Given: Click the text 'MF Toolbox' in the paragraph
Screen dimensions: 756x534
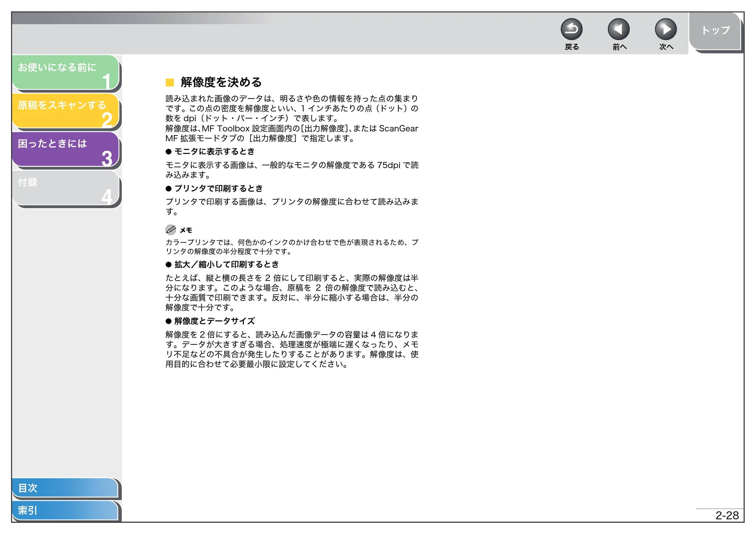Looking at the screenshot, I should 226,128.
